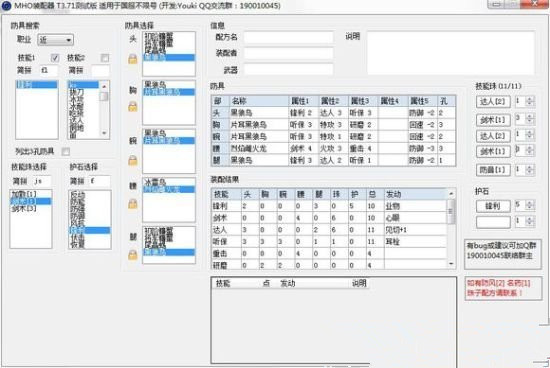Viewport: 550px width, 368px height.
Task: Click the 武器 input field
Action: pyautogui.click(x=288, y=69)
